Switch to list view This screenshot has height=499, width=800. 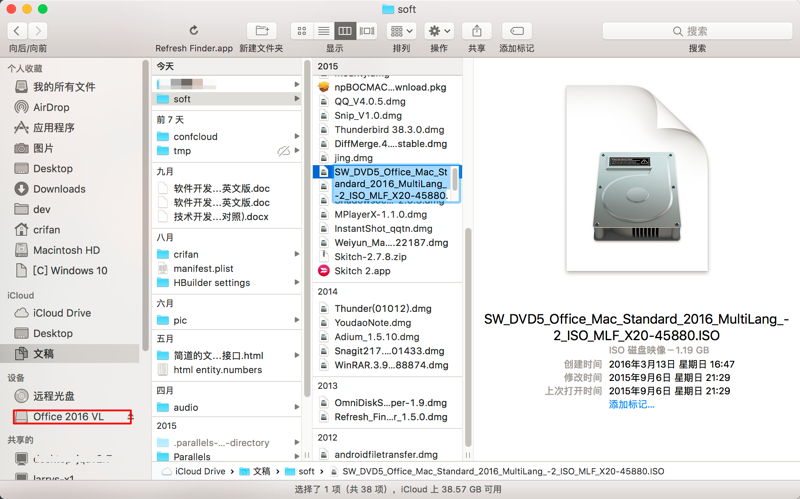coord(323,31)
